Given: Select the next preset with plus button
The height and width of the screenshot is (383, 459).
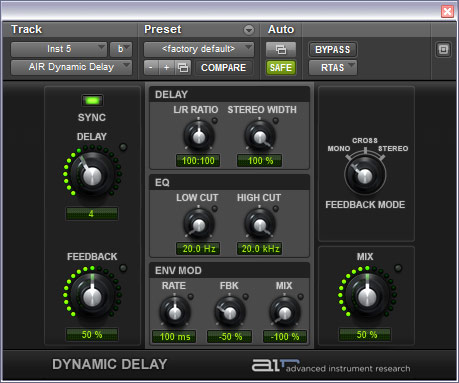Looking at the screenshot, I should coord(167,68).
